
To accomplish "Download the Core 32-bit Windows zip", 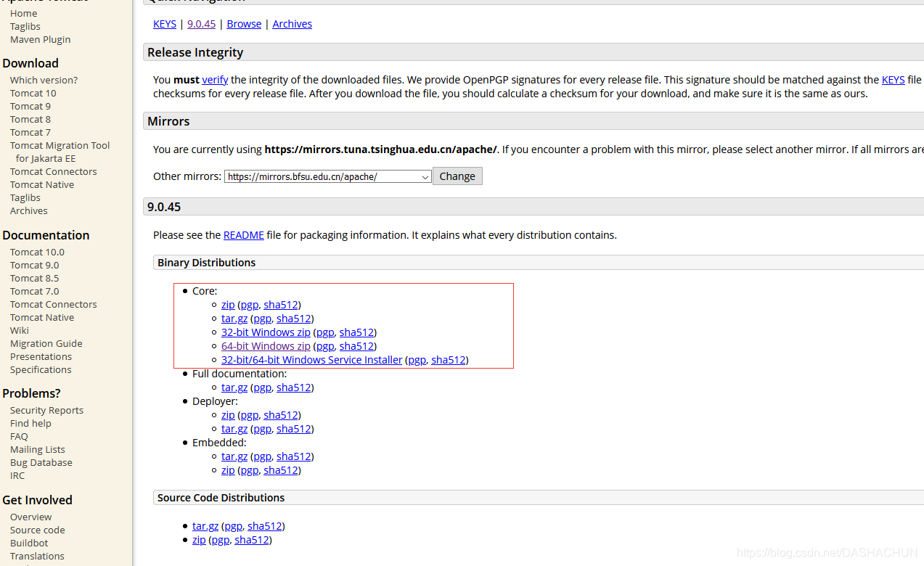I will tap(266, 332).
